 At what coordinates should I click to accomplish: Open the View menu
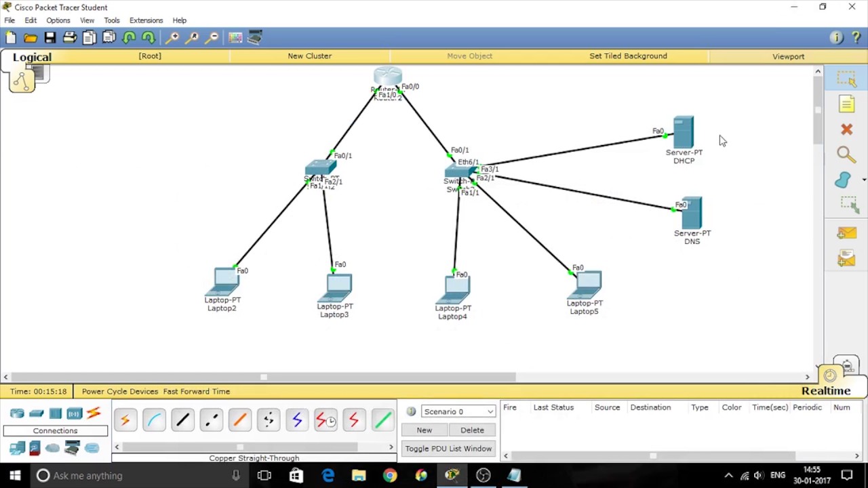[87, 20]
